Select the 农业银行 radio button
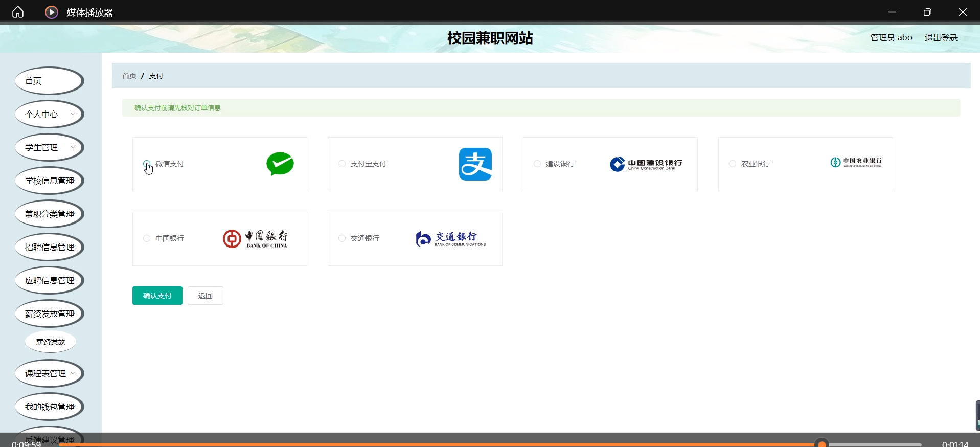 (x=733, y=164)
